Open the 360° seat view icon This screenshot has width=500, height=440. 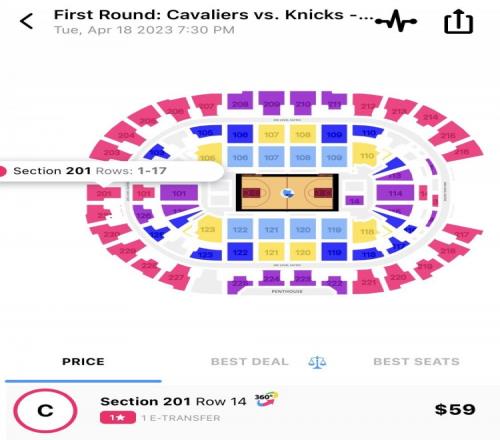click(266, 399)
